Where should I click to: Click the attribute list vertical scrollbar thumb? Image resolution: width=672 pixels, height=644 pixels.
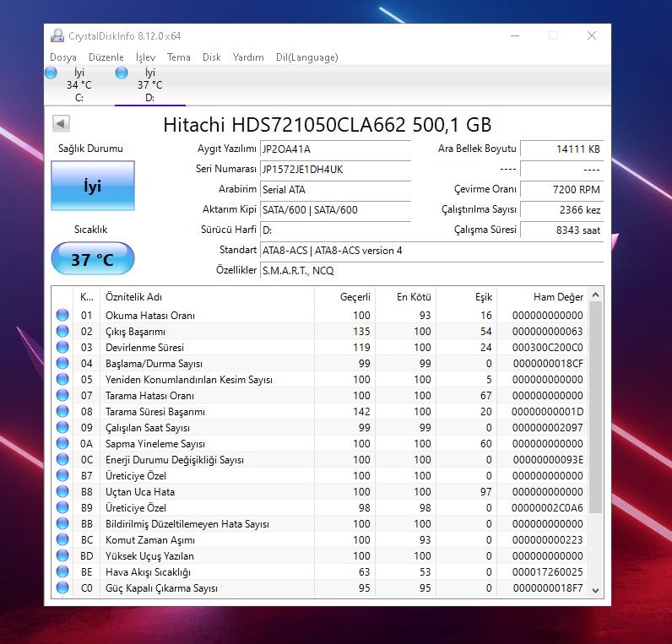click(x=595, y=407)
